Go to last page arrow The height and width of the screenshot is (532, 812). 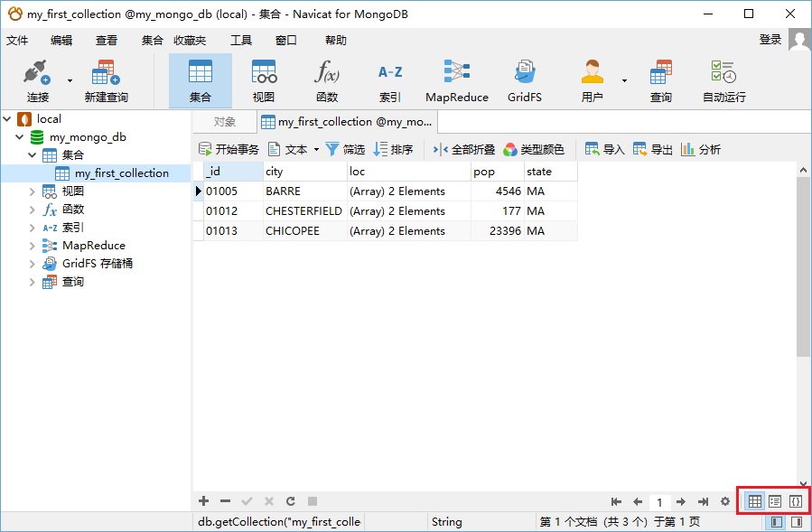pyautogui.click(x=703, y=501)
